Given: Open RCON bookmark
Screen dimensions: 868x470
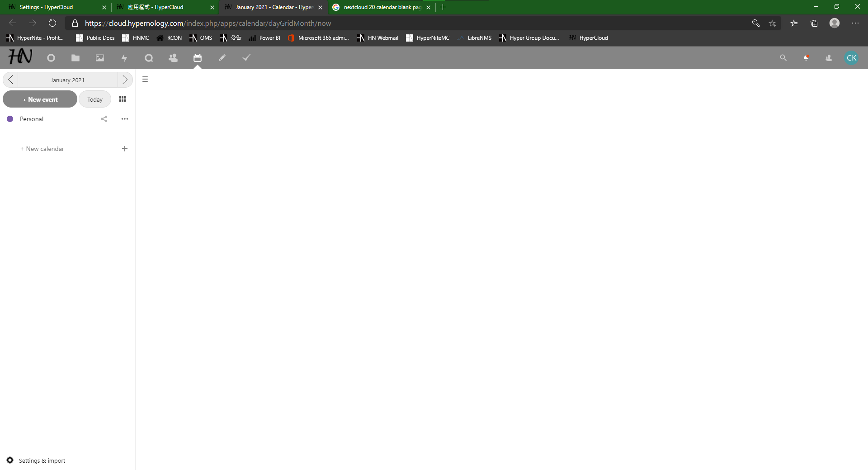Looking at the screenshot, I should pos(169,38).
